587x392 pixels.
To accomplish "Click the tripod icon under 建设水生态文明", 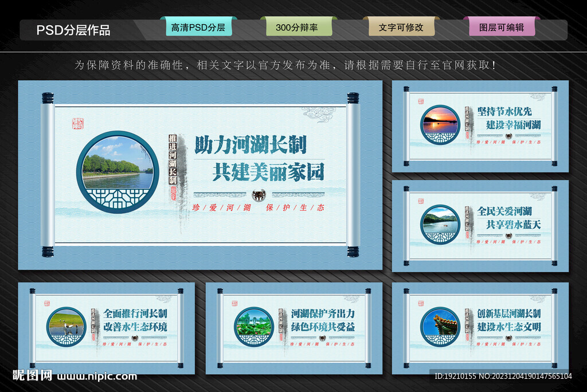I will tap(509, 338).
